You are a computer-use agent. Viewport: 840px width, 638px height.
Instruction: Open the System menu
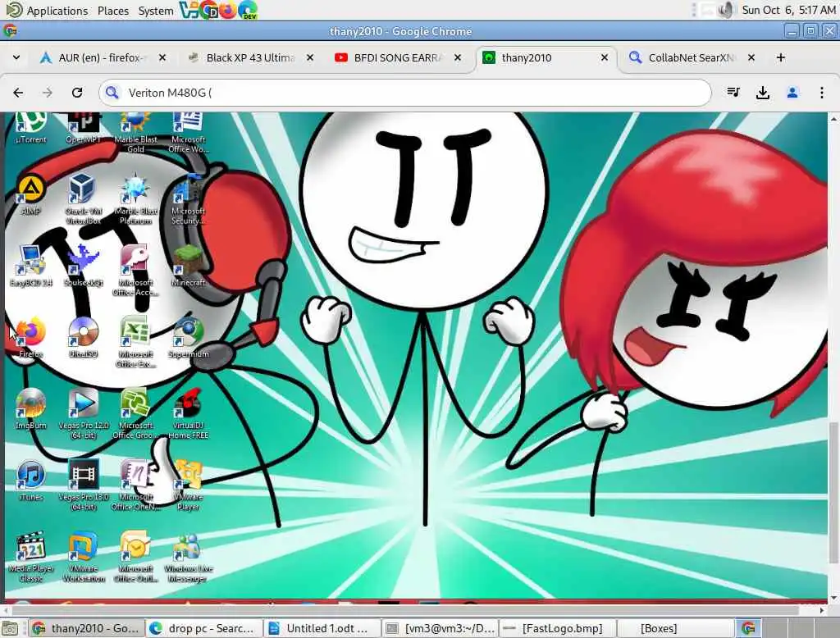coord(155,11)
